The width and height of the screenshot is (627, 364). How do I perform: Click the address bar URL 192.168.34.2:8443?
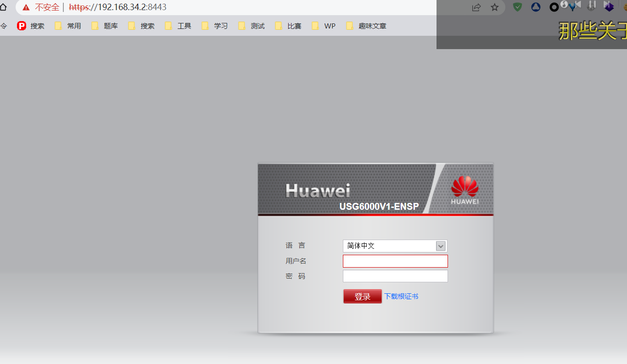click(x=118, y=7)
